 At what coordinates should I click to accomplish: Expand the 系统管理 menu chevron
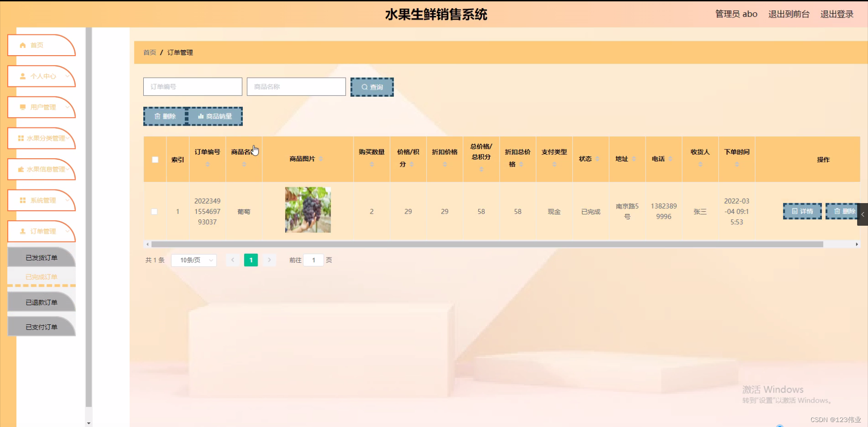coord(67,200)
